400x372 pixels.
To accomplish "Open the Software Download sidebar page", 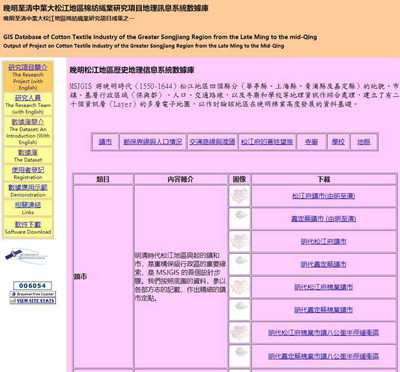I will pos(28,225).
